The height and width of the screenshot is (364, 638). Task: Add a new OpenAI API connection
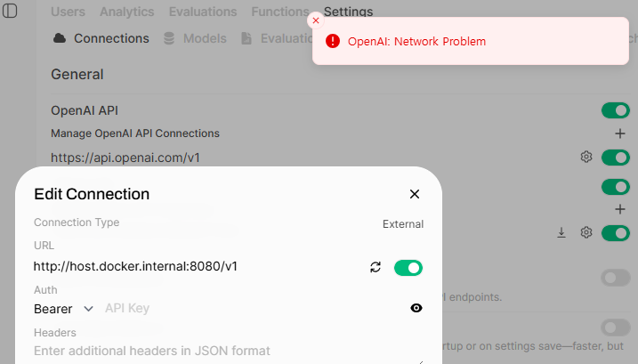619,133
